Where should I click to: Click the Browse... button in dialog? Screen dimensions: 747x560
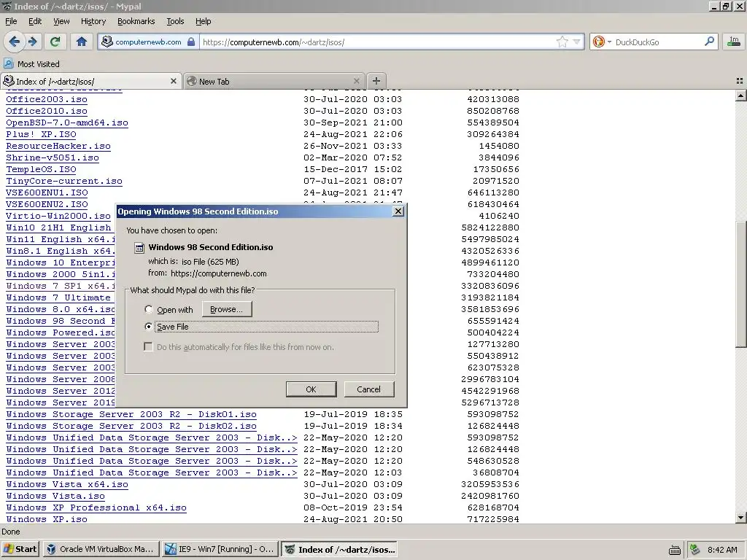[x=227, y=309]
